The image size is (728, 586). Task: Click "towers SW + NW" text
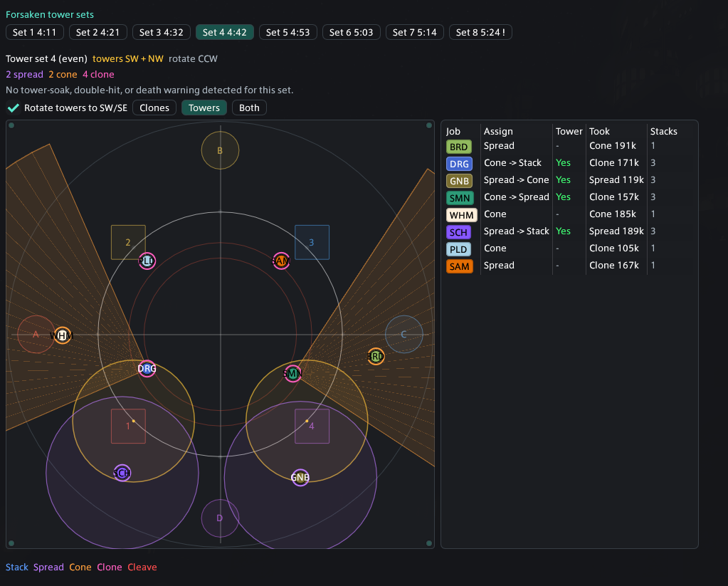click(x=127, y=58)
